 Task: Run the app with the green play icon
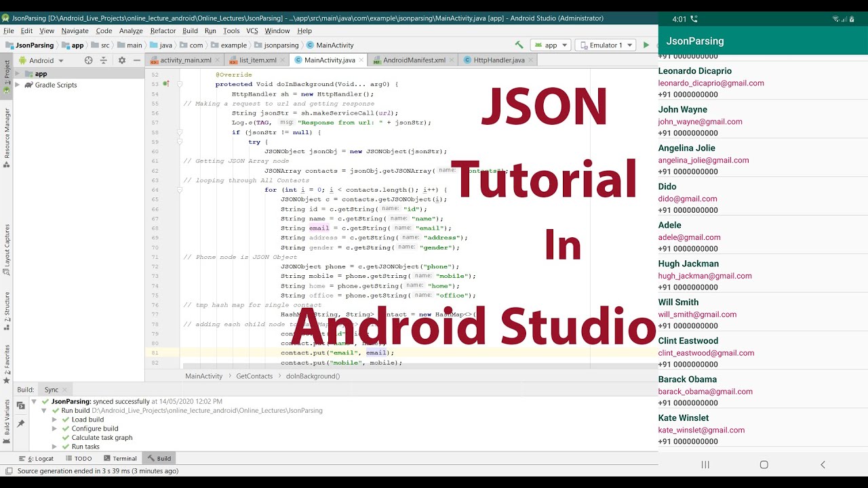646,45
